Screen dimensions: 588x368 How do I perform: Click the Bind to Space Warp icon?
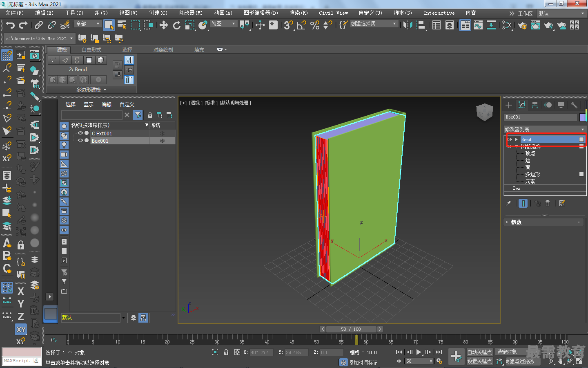tap(65, 25)
